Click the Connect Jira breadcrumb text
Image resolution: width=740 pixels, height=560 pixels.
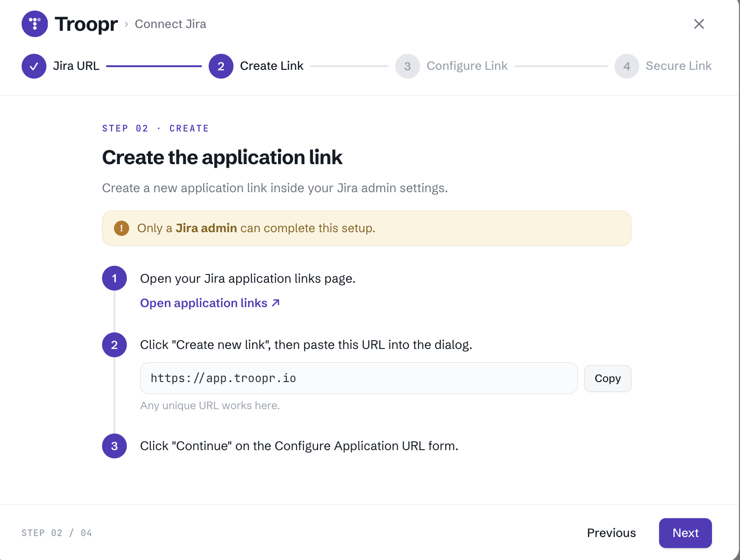coord(171,24)
